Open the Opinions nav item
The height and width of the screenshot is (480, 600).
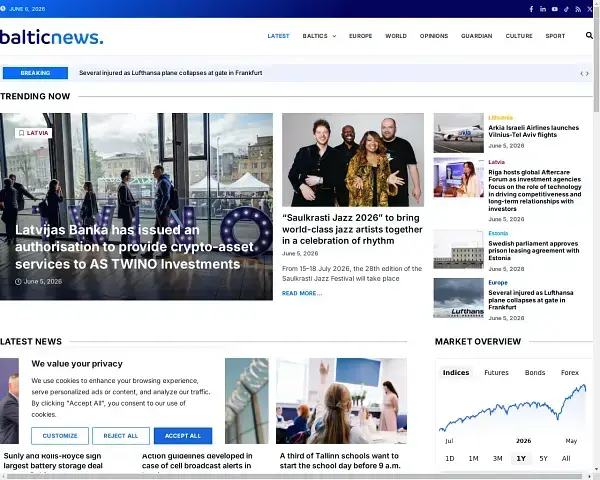click(x=434, y=36)
